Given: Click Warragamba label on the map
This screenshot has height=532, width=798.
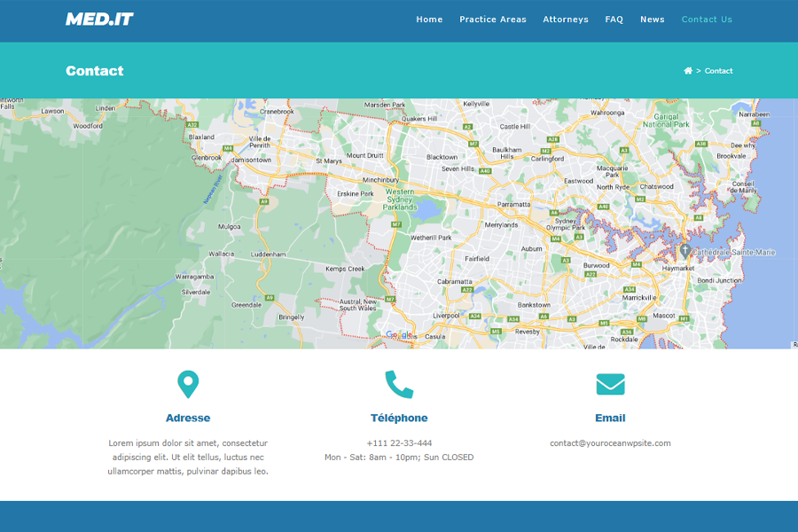Looking at the screenshot, I should point(194,277).
